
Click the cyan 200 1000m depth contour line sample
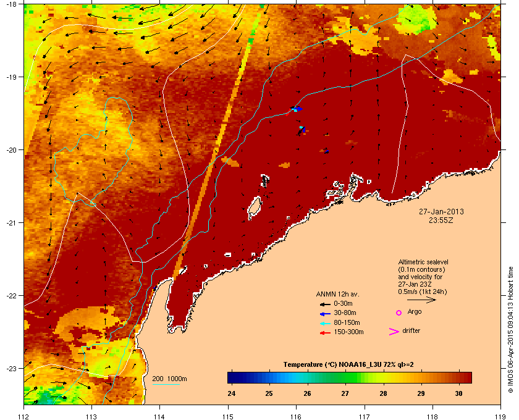coord(166,384)
